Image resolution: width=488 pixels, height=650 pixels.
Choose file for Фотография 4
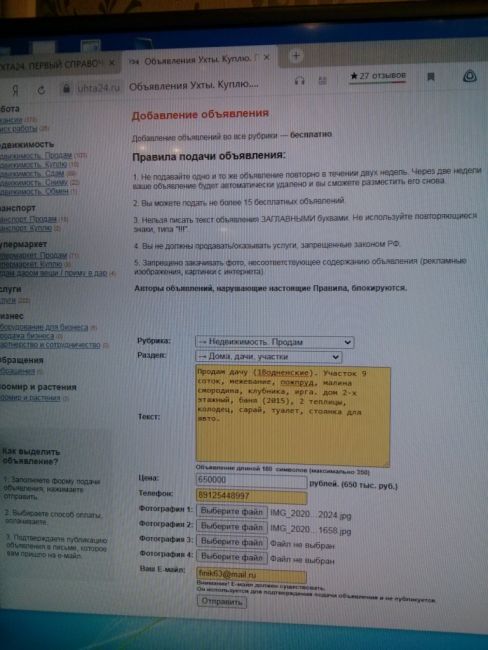(x=232, y=557)
